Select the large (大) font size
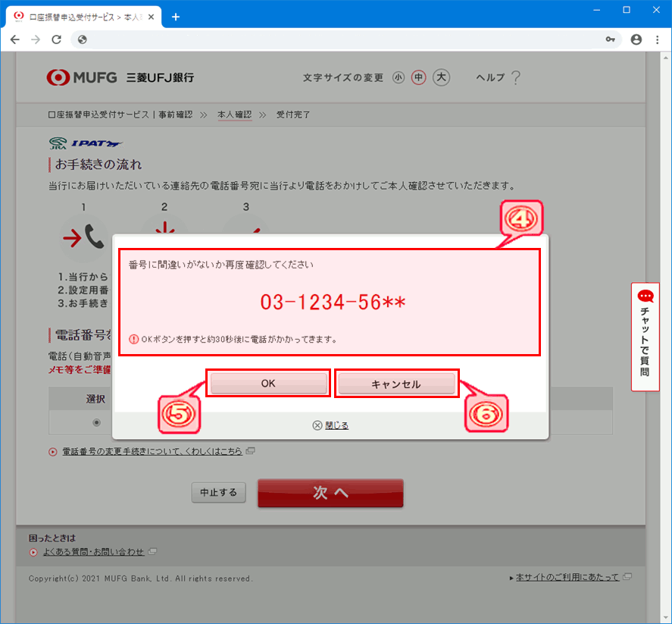Image resolution: width=672 pixels, height=624 pixels. click(442, 77)
